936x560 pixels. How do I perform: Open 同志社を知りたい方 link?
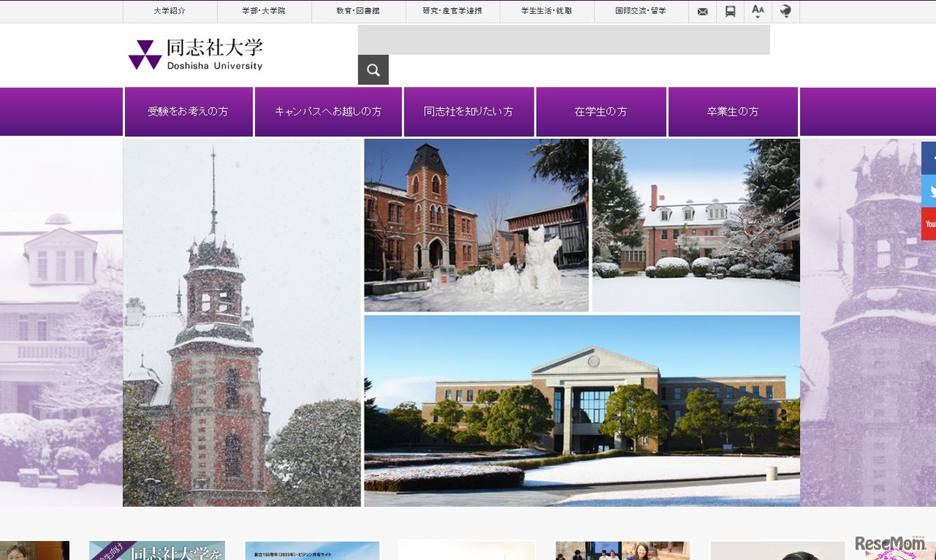click(469, 111)
